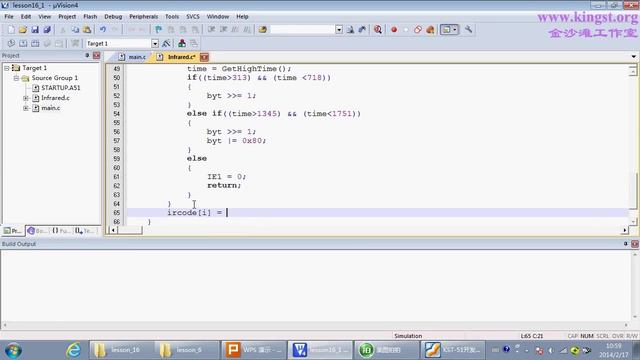Open the Windows Start button
This screenshot has width=640, height=360.
13,350
